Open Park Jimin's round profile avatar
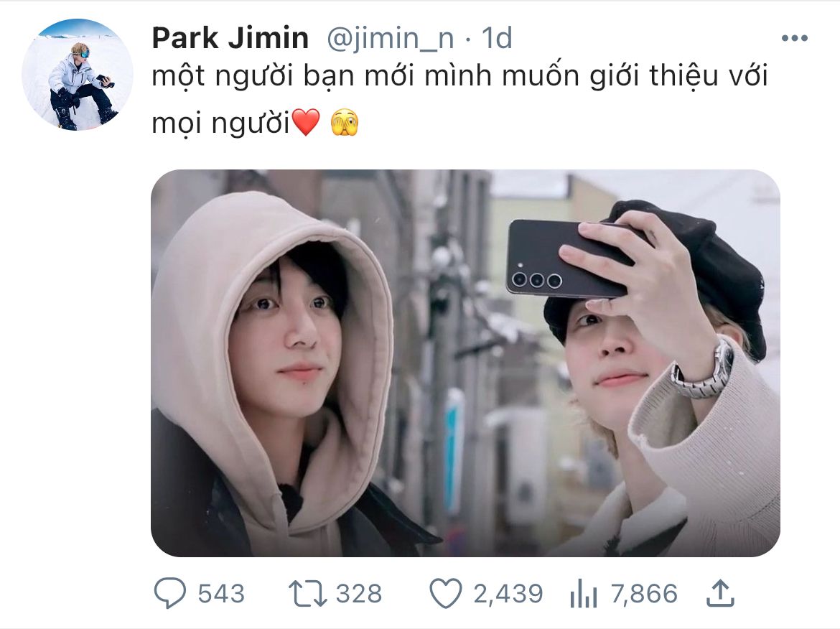The image size is (840, 629). [77, 75]
